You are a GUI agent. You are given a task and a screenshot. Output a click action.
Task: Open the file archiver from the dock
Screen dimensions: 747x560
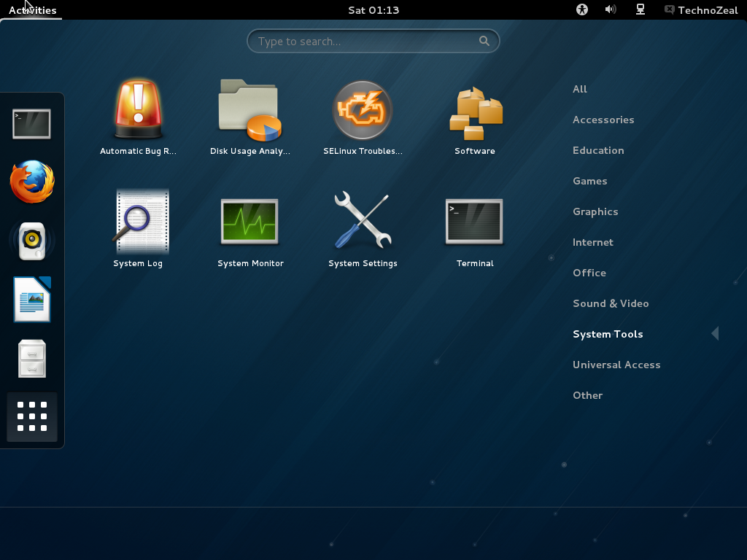pos(31,359)
